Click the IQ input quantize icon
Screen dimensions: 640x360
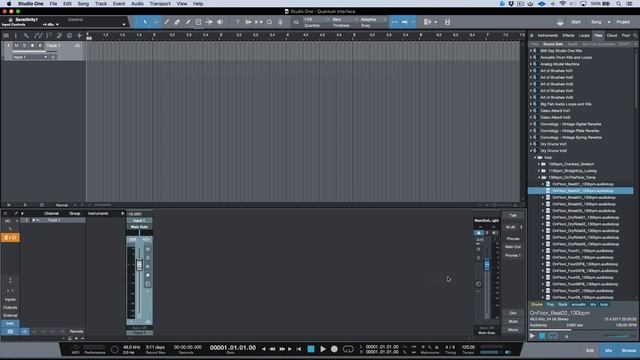(x=296, y=22)
